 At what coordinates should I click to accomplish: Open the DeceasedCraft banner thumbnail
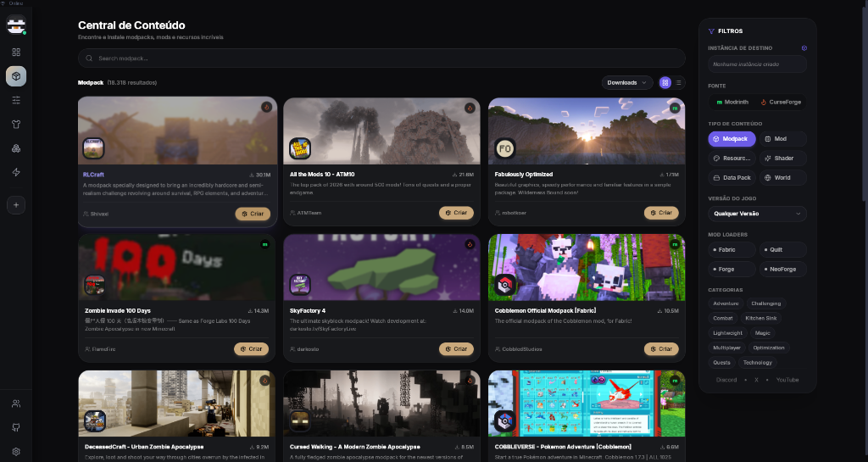point(176,404)
